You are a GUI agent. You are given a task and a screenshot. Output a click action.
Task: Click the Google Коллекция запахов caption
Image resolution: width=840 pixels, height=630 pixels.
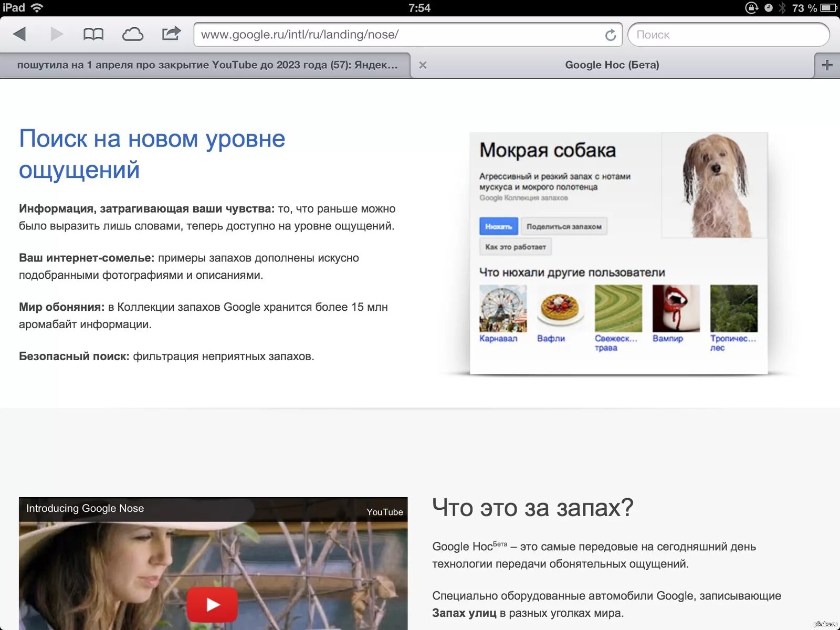pyautogui.click(x=523, y=198)
